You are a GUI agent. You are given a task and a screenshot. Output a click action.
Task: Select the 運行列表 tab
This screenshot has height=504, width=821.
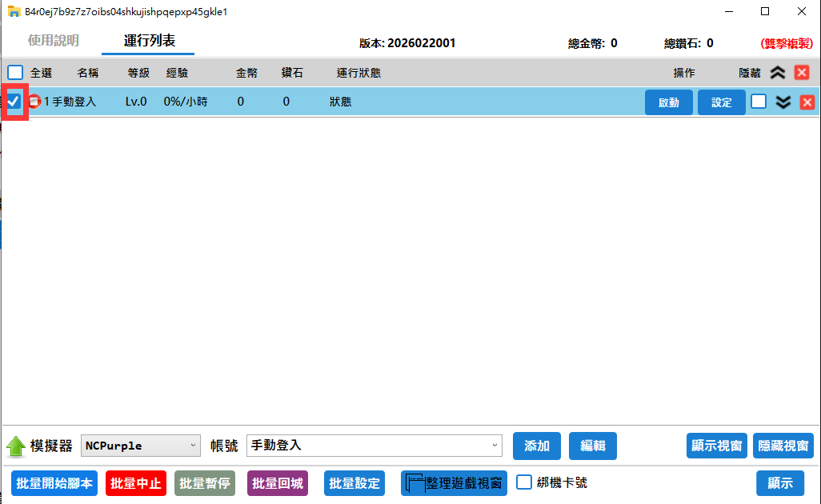(149, 41)
